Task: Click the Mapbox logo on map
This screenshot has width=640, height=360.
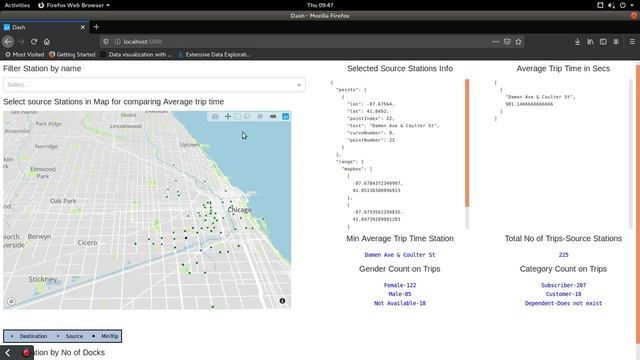Action: [11, 301]
